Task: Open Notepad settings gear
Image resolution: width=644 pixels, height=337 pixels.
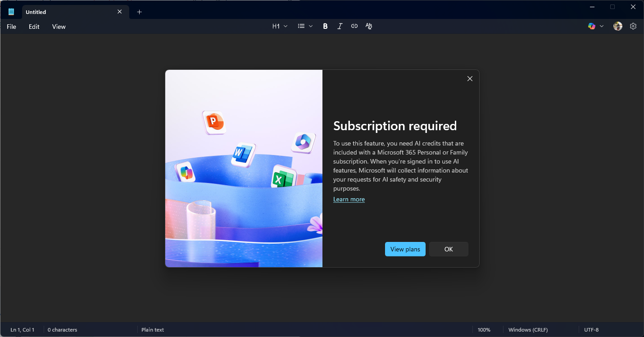Action: point(633,26)
